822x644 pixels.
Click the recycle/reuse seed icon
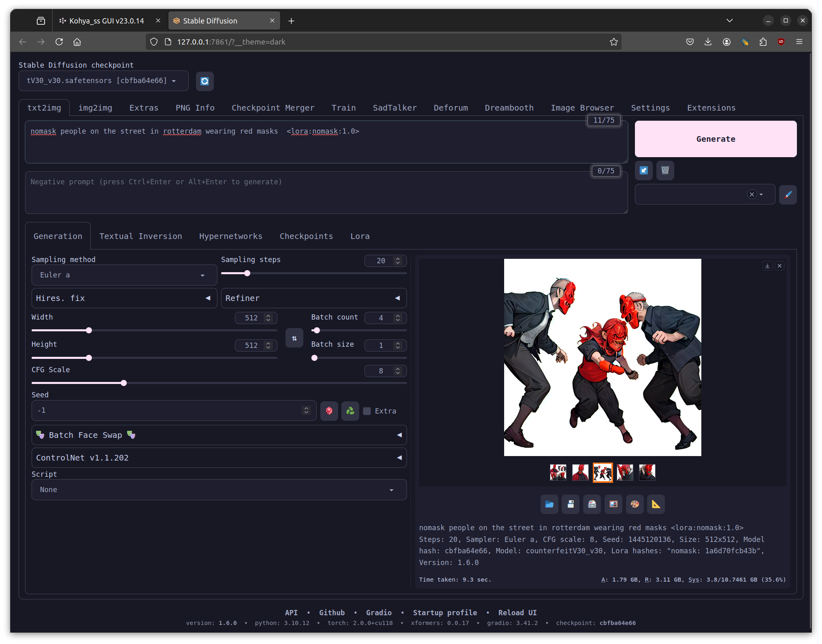pyautogui.click(x=350, y=410)
